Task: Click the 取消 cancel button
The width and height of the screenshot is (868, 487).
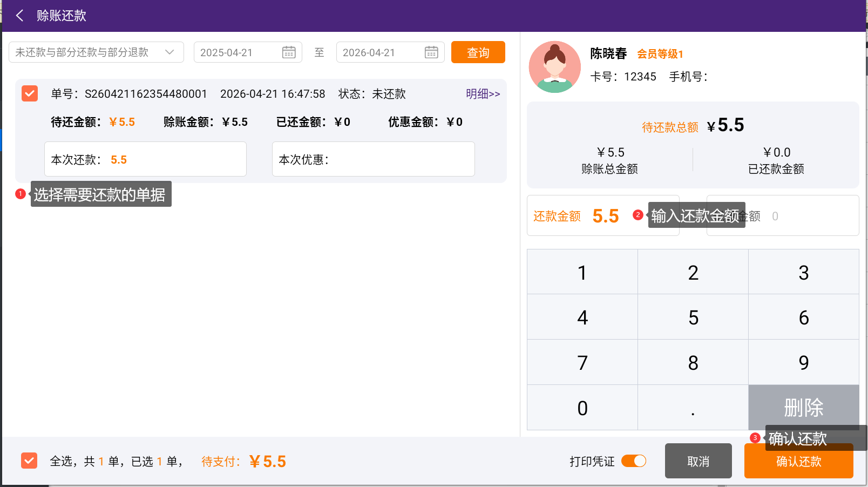Action: point(698,461)
